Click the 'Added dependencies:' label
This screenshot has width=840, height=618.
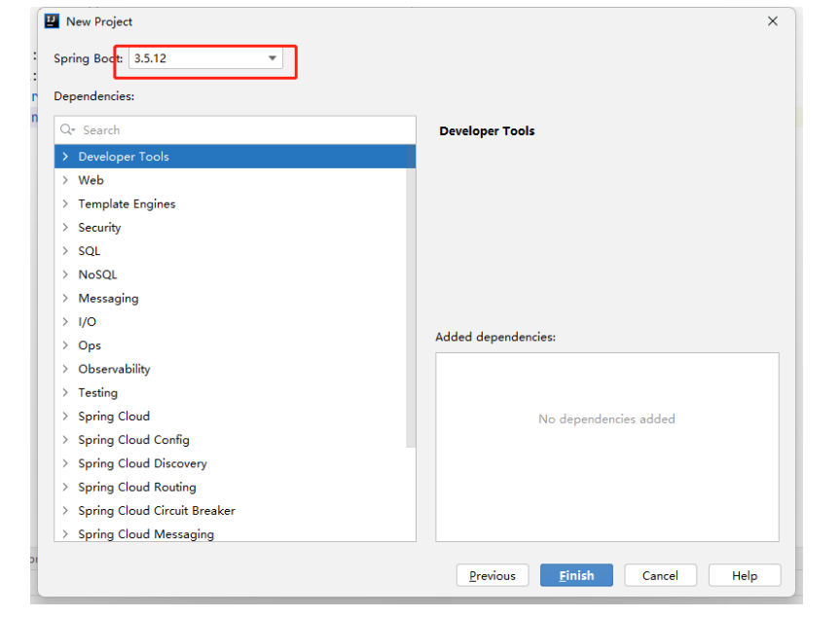pos(495,337)
